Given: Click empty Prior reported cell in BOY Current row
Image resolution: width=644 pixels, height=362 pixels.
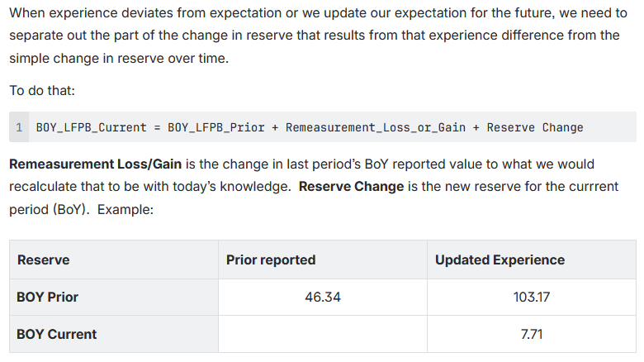Looking at the screenshot, I should click(322, 334).
